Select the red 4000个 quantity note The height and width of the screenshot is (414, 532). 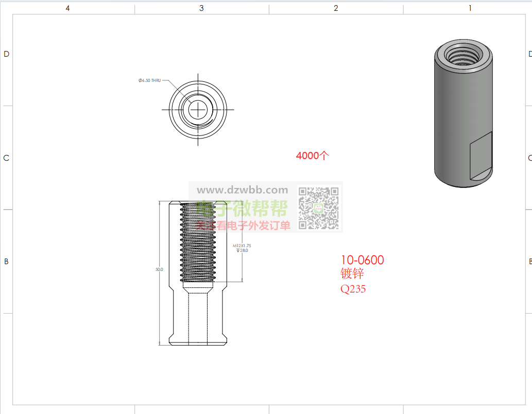point(312,156)
